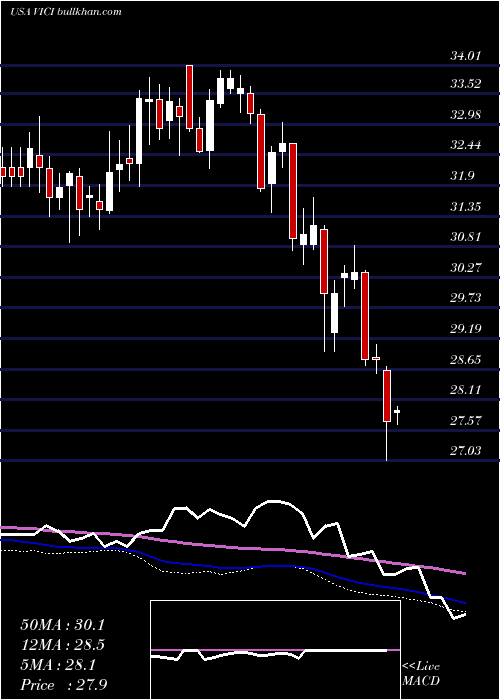Select the 32.44 price level label
Screen dimensions: 500x700
pos(466,145)
